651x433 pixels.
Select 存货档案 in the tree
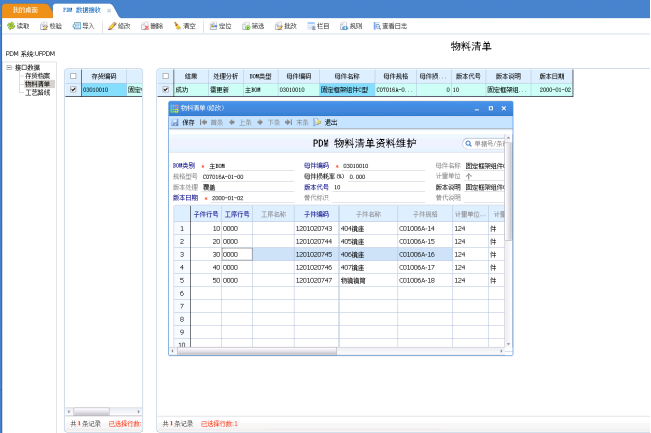(37, 76)
